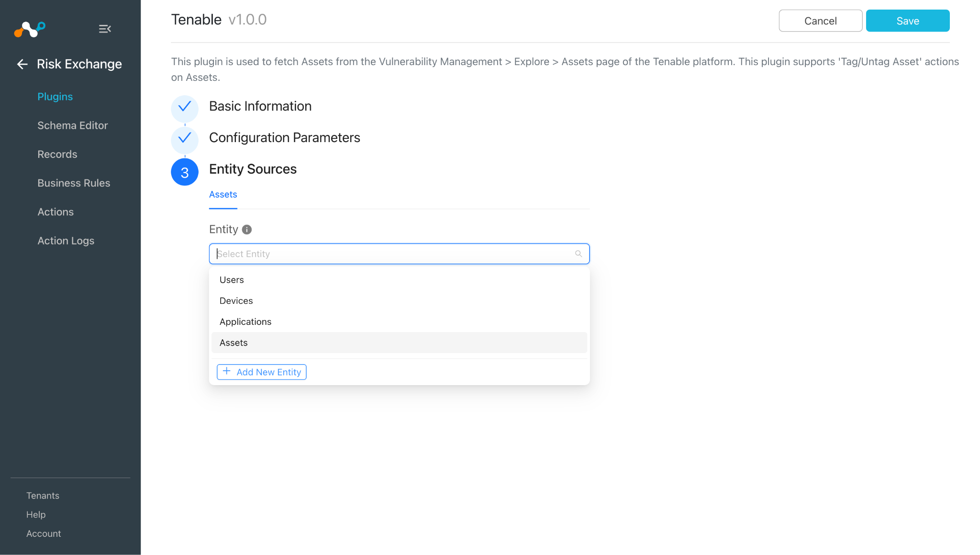This screenshot has height=555, width=980.
Task: Click Basic Information step title
Action: 260,106
